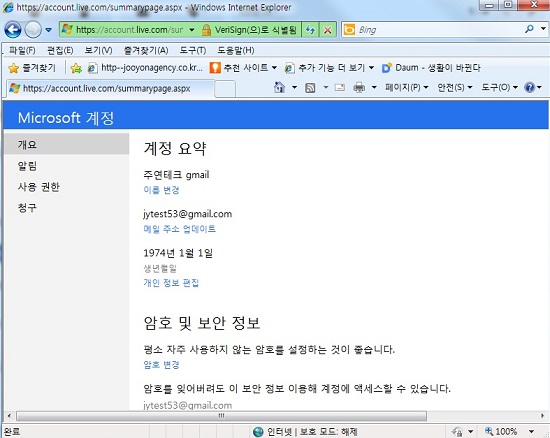
Task: Click the 계정 요약 heading
Action: (x=175, y=148)
